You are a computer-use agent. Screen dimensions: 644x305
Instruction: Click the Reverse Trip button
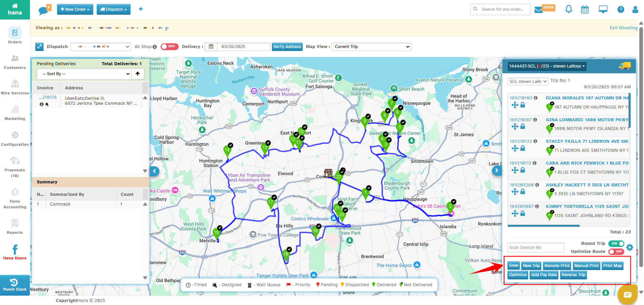573,275
